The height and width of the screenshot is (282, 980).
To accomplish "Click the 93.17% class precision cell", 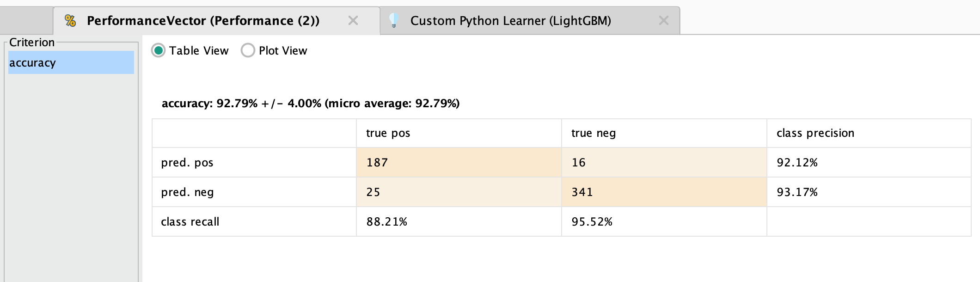I will (869, 192).
